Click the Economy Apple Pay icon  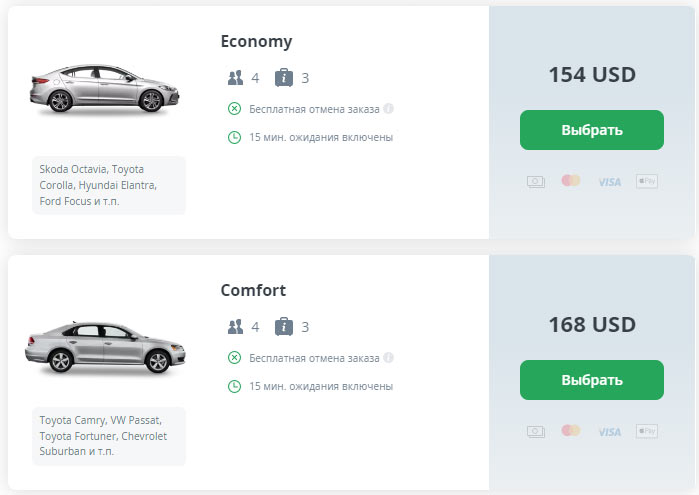pos(647,181)
